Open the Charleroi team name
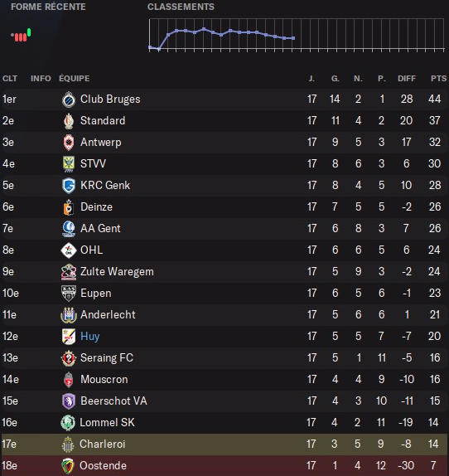This screenshot has width=449, height=476. (102, 444)
